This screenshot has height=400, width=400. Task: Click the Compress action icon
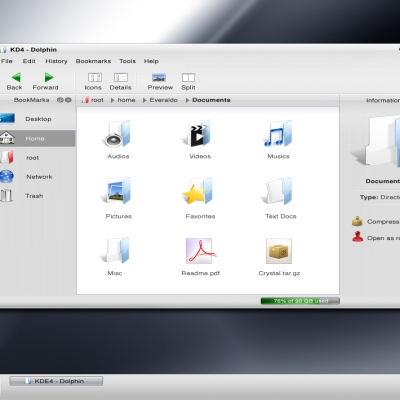357,221
